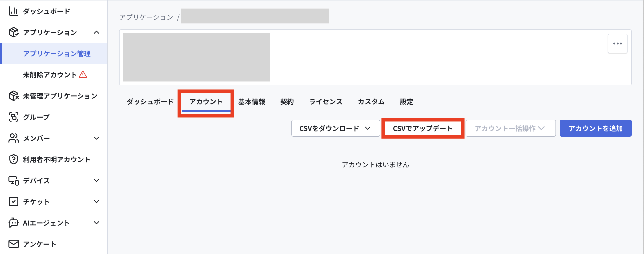The width and height of the screenshot is (644, 254).
Task: Switch to the ライセンス tab
Action: pos(326,102)
